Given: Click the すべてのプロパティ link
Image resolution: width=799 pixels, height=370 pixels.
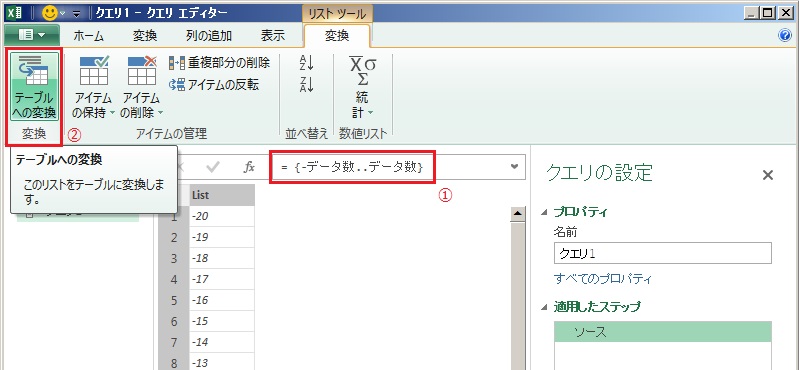Looking at the screenshot, I should 603,279.
